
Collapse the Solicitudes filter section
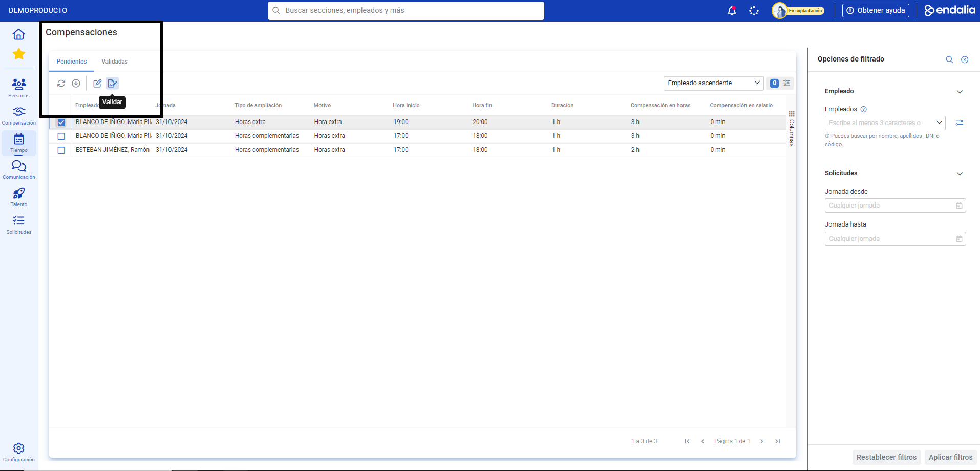click(960, 174)
